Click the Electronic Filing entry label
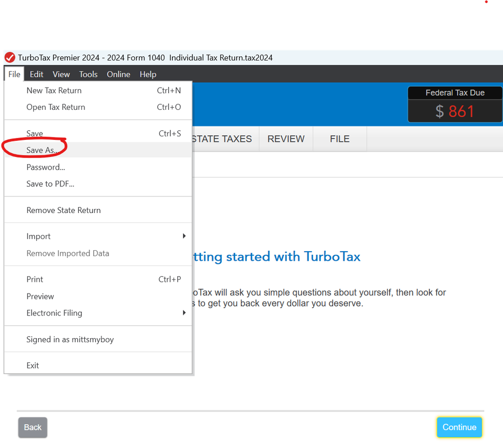The width and height of the screenshot is (503, 448). point(54,313)
